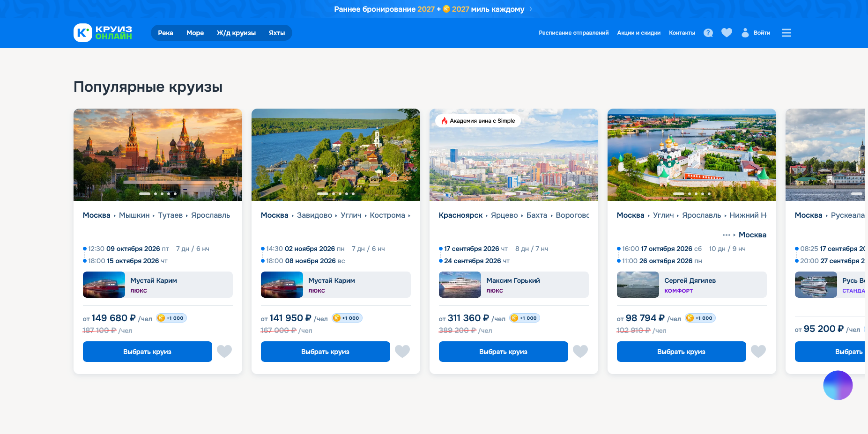The image size is (868, 434).
Task: Click the Выбрать button on the 95 200 ₽ card
Action: click(x=830, y=352)
